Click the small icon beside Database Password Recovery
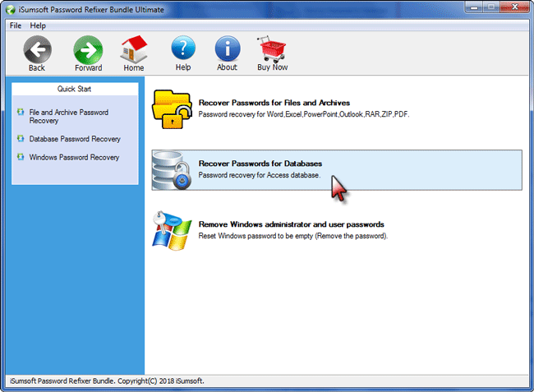This screenshot has height=392, width=534. point(21,139)
